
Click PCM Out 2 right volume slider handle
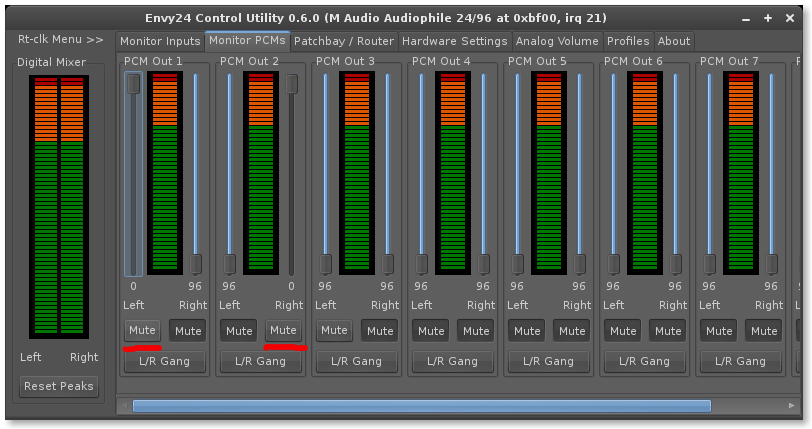[292, 84]
